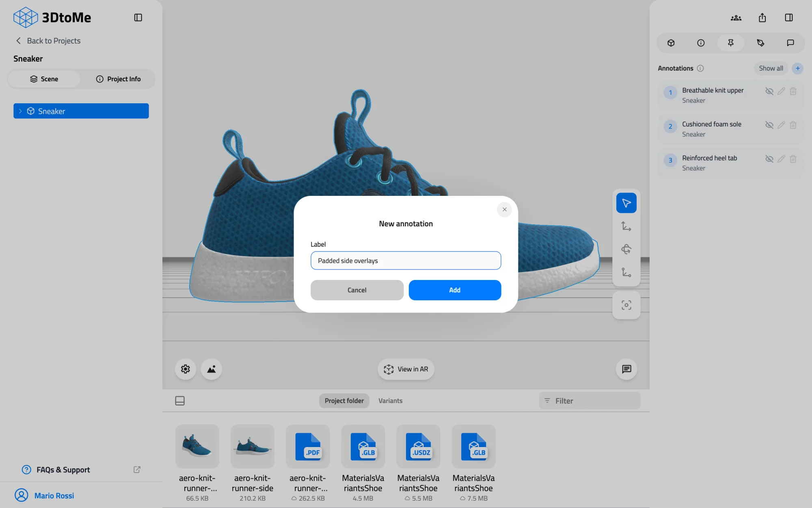Click Show all annotations button

(x=771, y=68)
